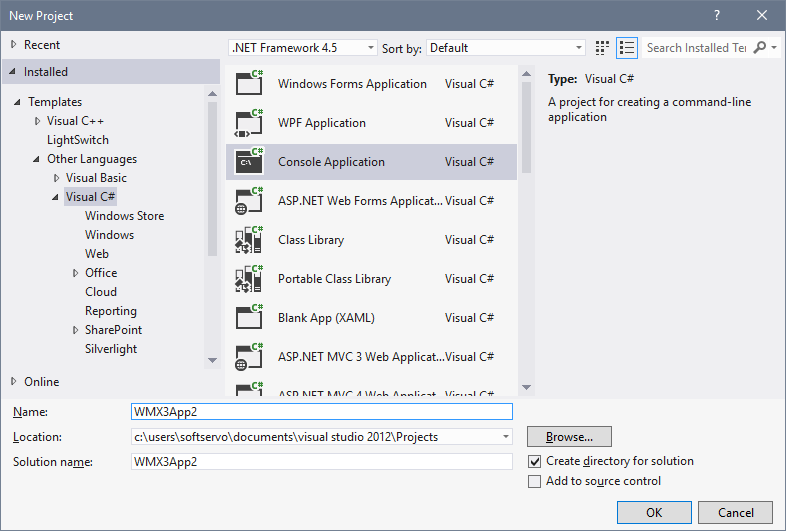The width and height of the screenshot is (786, 531).
Task: Open the Location path dropdown arrow
Action: click(x=506, y=437)
